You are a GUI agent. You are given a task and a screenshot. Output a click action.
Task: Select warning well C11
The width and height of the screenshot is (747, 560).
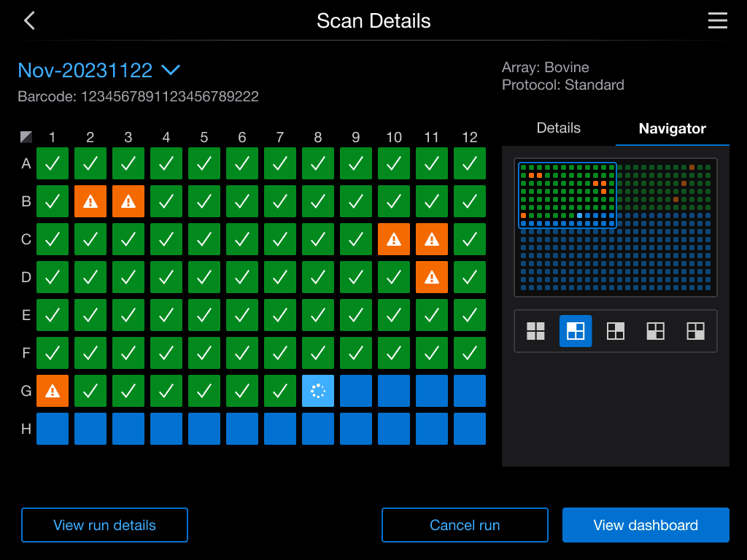[432, 239]
